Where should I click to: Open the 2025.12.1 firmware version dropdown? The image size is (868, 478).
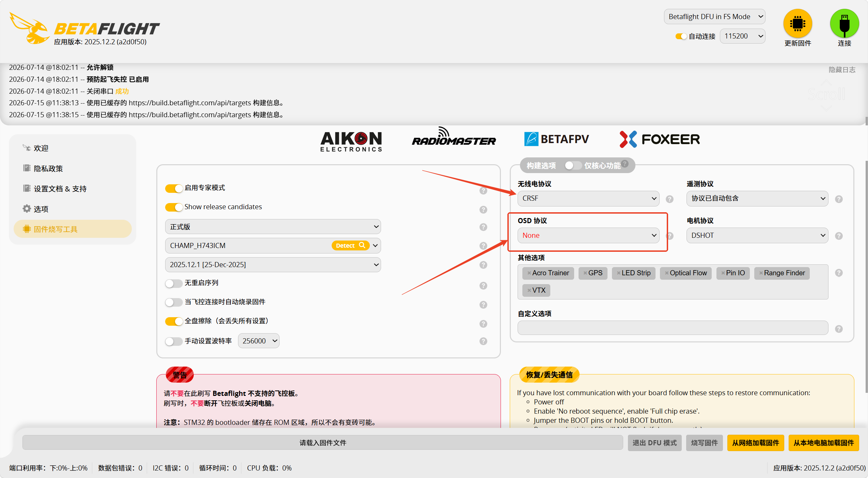[273, 265]
